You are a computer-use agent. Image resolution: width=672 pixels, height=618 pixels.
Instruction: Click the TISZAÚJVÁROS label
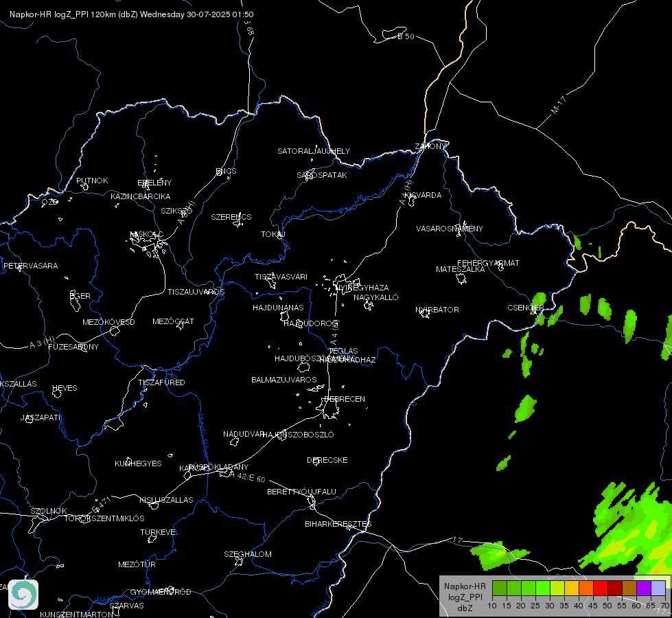pyautogui.click(x=196, y=292)
